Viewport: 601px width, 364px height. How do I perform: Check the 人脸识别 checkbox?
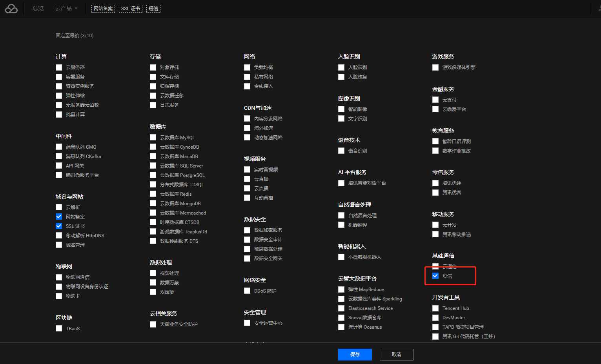pos(341,67)
